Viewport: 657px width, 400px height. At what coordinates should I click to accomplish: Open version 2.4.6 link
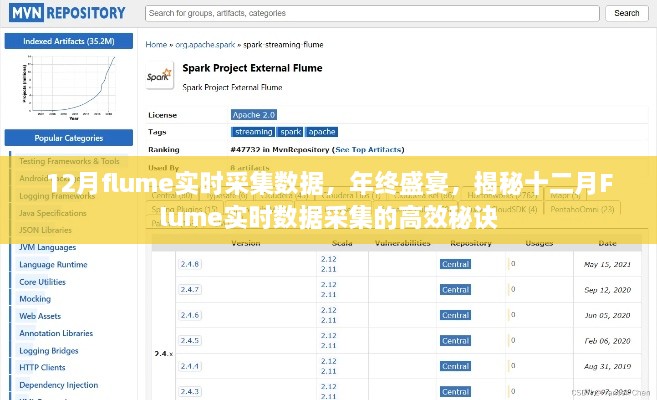(x=190, y=315)
